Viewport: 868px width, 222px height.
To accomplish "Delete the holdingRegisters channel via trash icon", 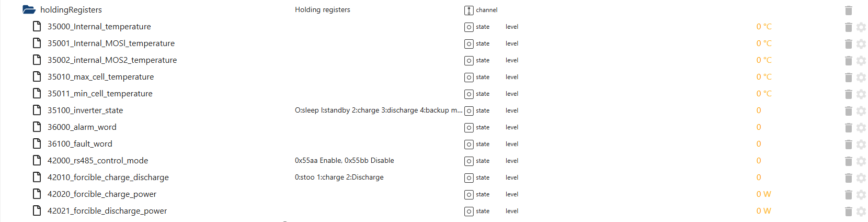I will pos(848,10).
